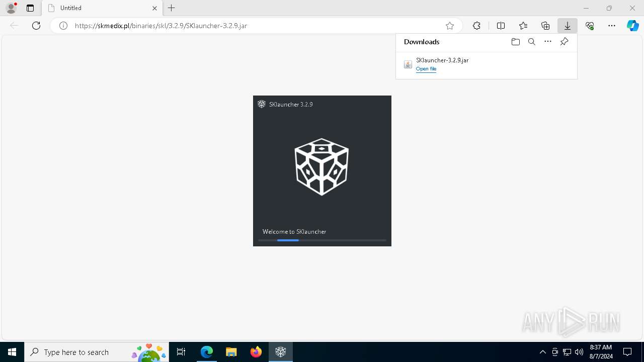
Task: Open the Extensions puzzle icon
Action: [x=476, y=26]
